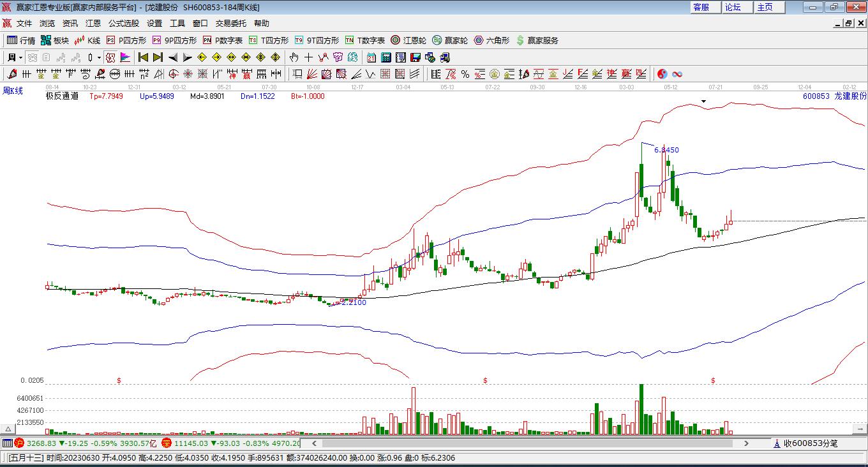The width and height of the screenshot is (868, 467).
Task: Open the 交易委托 menu
Action: pyautogui.click(x=230, y=23)
